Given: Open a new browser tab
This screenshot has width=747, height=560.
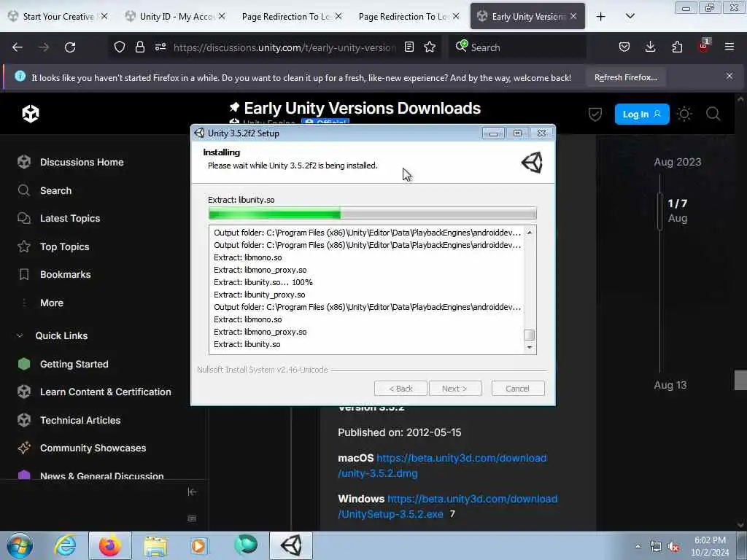Looking at the screenshot, I should pyautogui.click(x=601, y=16).
